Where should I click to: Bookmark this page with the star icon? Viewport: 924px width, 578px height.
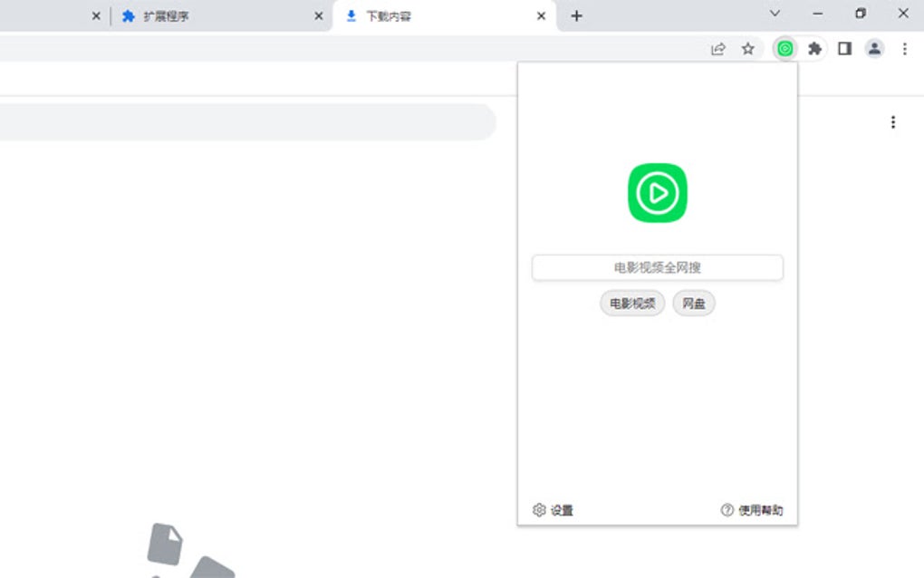pos(747,49)
